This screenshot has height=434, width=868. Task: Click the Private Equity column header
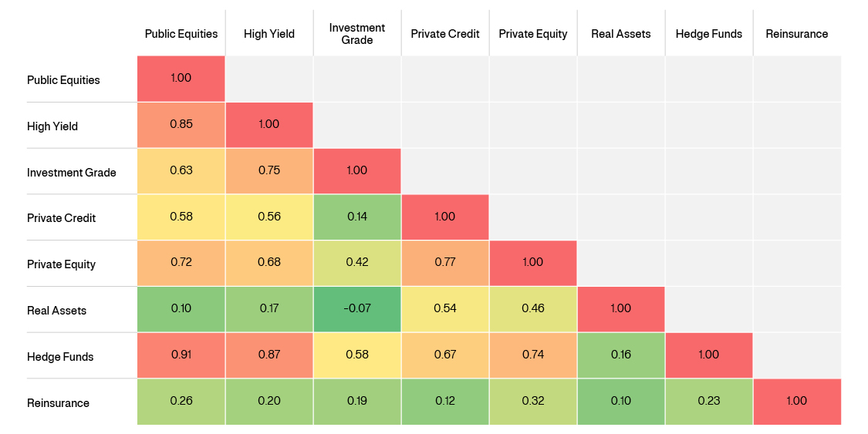click(x=532, y=34)
